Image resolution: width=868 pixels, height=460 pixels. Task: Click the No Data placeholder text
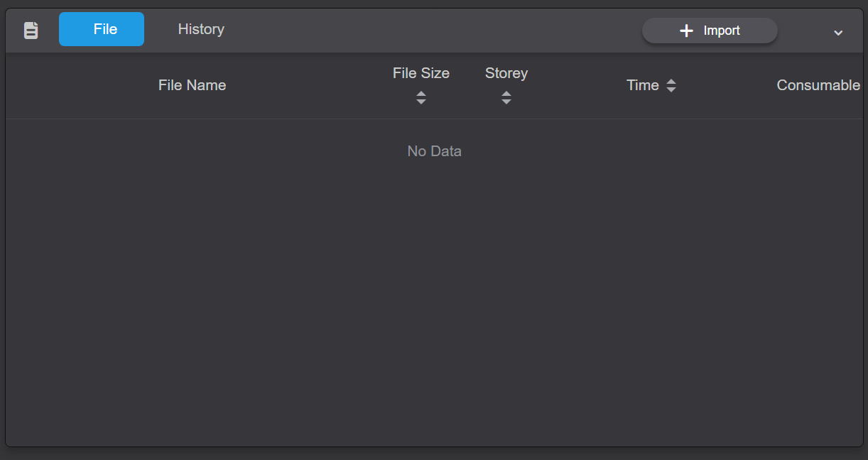(x=434, y=151)
